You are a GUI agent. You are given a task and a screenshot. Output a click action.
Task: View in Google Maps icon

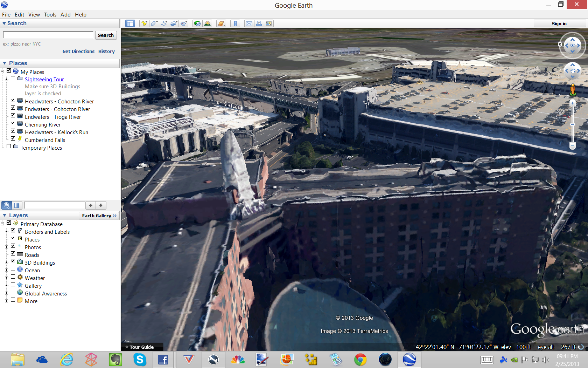click(269, 23)
